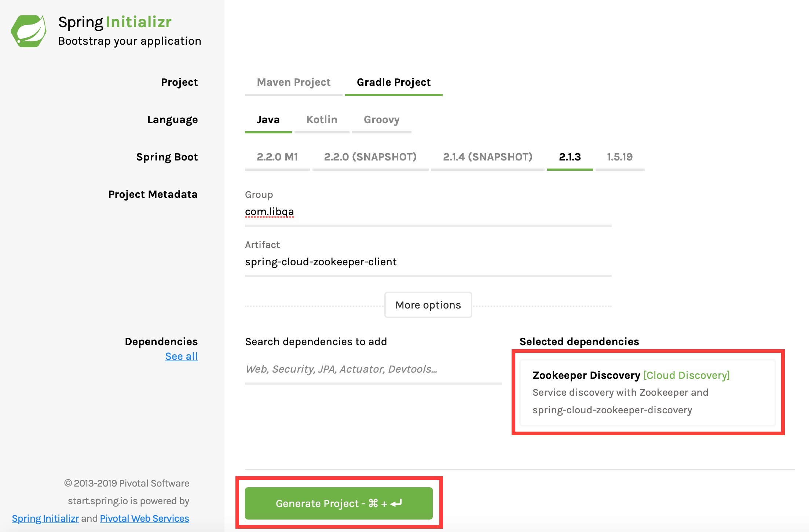809x532 pixels.
Task: Click the "Search dependencies to add" label
Action: [x=316, y=342]
